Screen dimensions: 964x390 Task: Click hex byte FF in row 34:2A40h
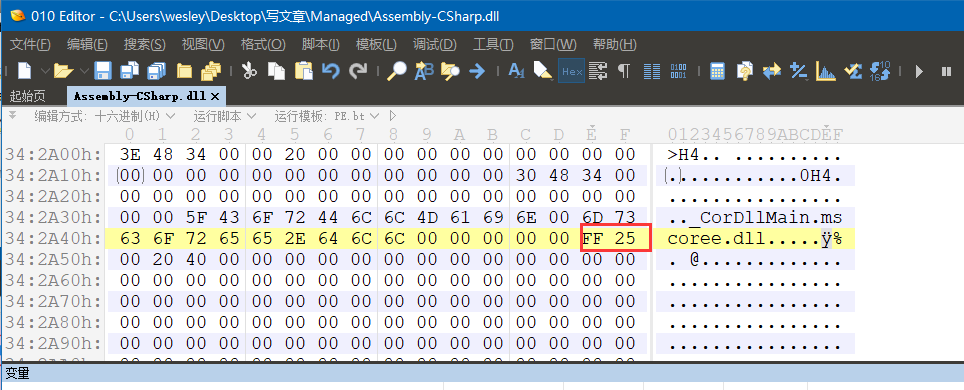593,238
